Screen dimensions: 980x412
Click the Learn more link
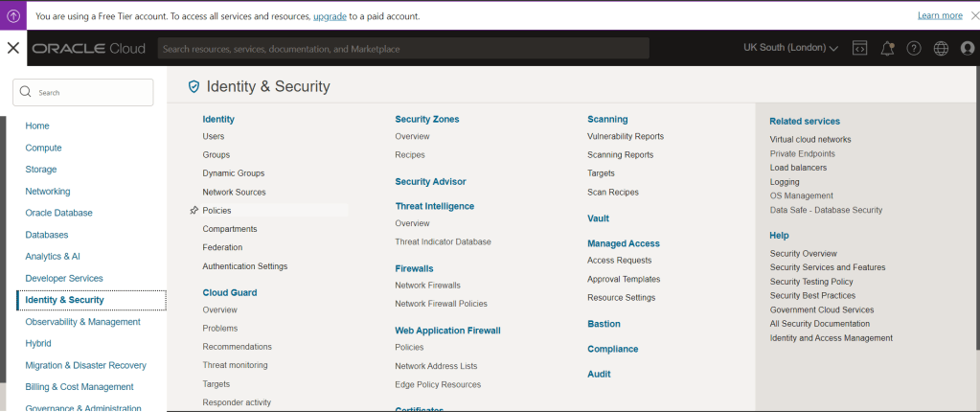[x=939, y=15]
